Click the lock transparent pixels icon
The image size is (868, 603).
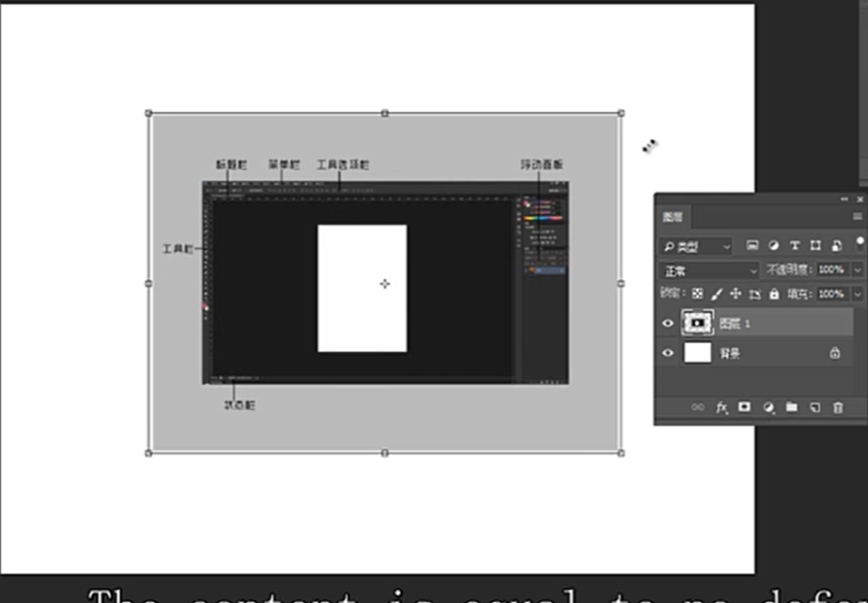pos(696,294)
